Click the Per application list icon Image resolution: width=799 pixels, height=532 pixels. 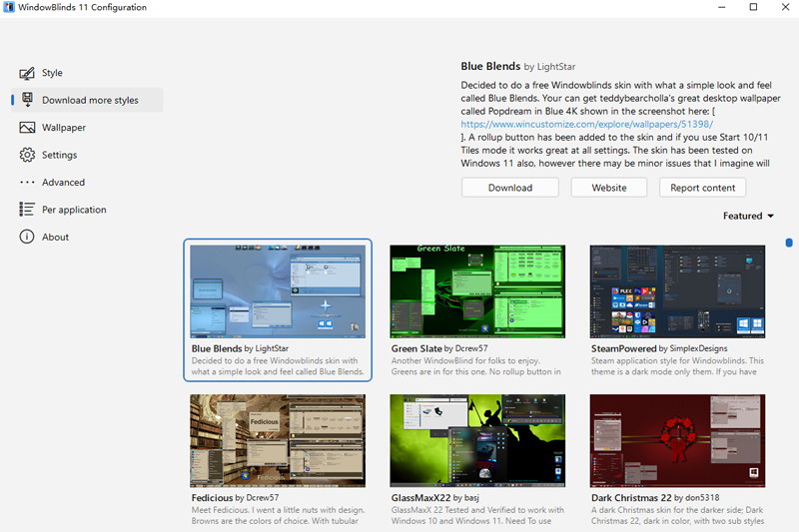(27, 210)
